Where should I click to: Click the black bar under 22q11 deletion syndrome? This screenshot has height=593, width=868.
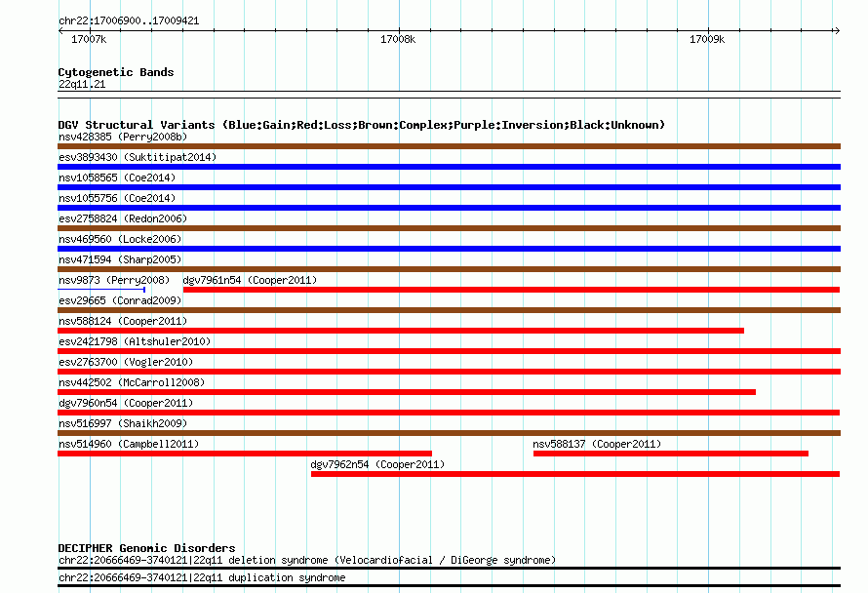point(449,568)
